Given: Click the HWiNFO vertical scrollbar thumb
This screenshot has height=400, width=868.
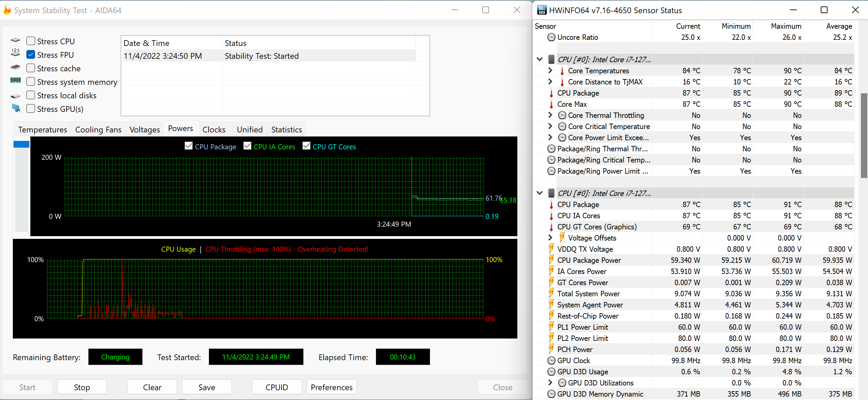Looking at the screenshot, I should click(x=864, y=135).
